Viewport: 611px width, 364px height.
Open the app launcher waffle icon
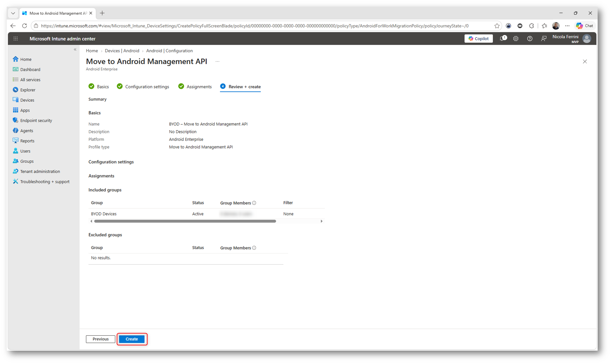pyautogui.click(x=16, y=38)
